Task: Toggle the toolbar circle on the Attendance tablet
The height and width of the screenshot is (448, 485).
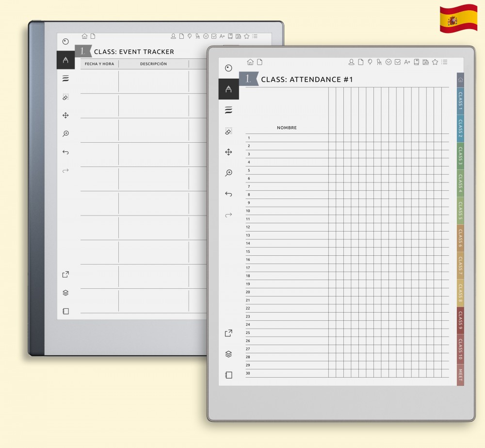Action: click(228, 68)
